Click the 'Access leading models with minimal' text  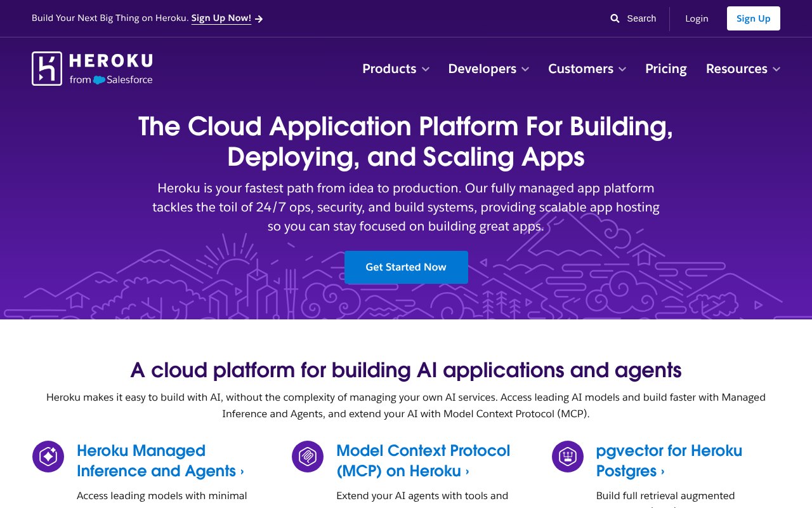pyautogui.click(x=162, y=496)
